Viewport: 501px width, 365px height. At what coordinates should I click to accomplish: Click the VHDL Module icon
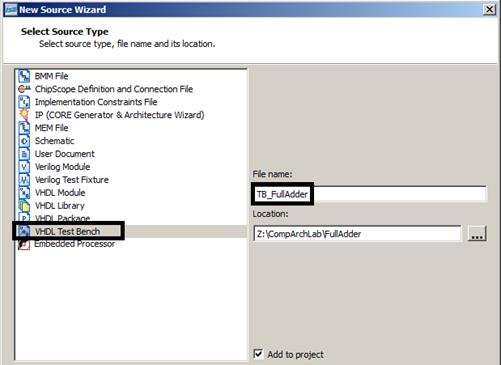pos(24,193)
